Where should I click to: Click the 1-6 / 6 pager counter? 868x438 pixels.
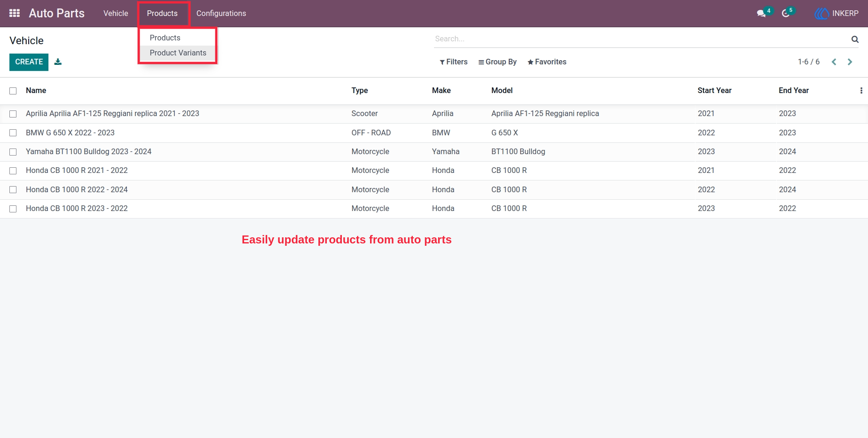pos(808,62)
